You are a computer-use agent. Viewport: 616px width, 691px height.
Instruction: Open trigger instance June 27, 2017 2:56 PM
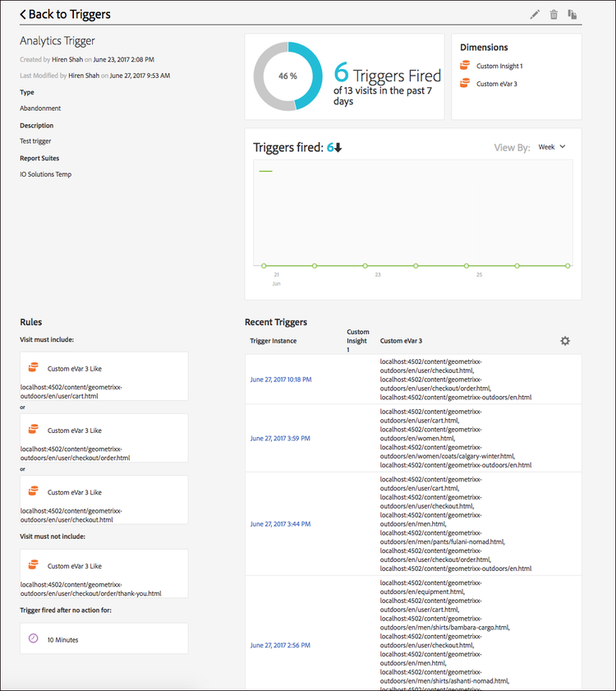(x=280, y=647)
